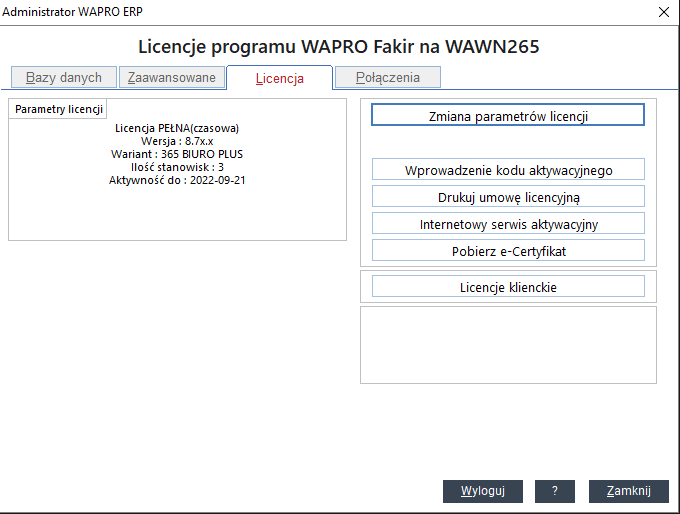Select the text Licencja PEŁNA(czasowa)

click(x=177, y=128)
